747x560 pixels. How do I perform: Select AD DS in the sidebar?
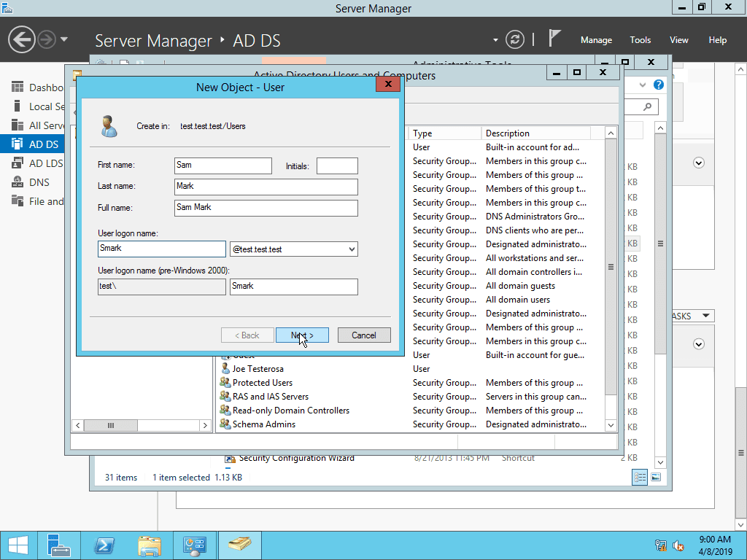click(x=32, y=144)
